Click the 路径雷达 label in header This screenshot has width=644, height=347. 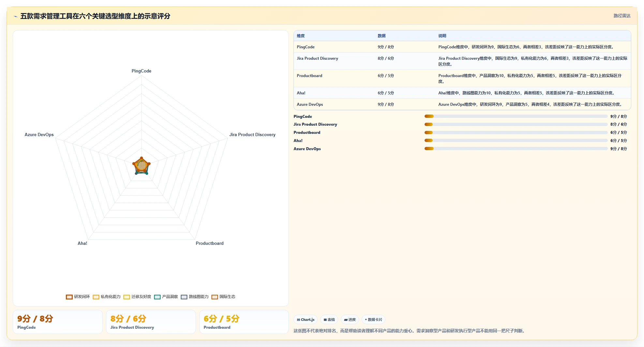pyautogui.click(x=622, y=16)
